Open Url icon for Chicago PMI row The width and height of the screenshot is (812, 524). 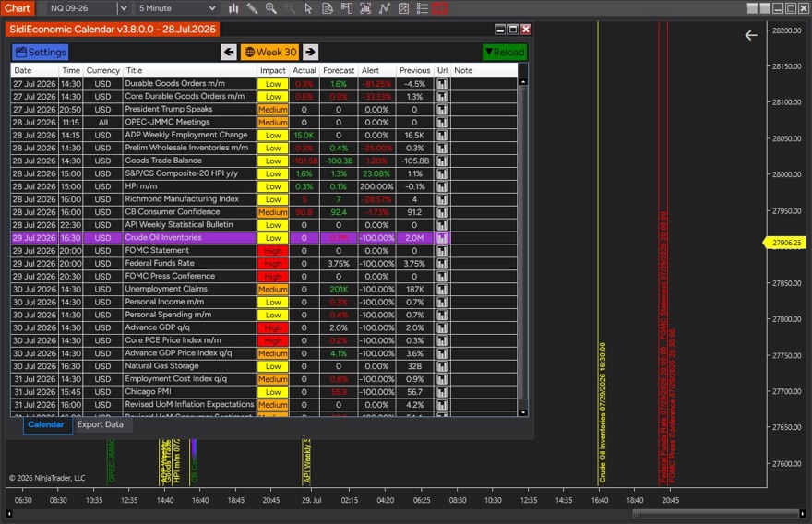click(x=442, y=392)
